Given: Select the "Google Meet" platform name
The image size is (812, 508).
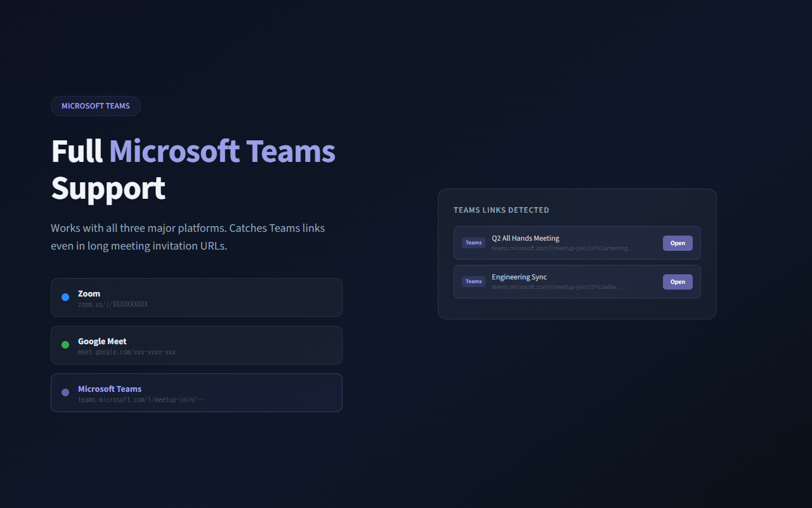Looking at the screenshot, I should click(102, 341).
